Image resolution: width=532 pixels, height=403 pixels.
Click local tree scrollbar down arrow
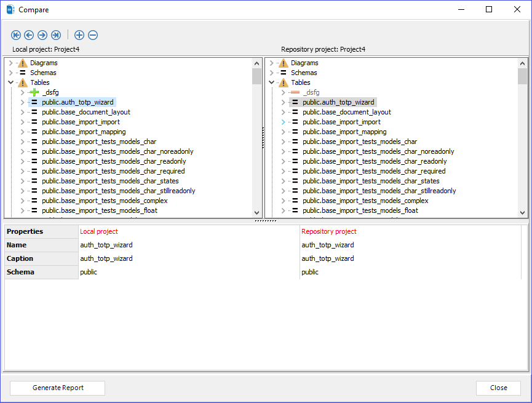(x=257, y=213)
